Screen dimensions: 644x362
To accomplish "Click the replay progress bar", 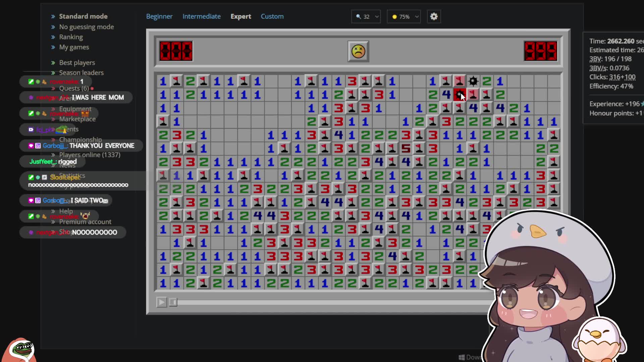I will tap(335, 302).
